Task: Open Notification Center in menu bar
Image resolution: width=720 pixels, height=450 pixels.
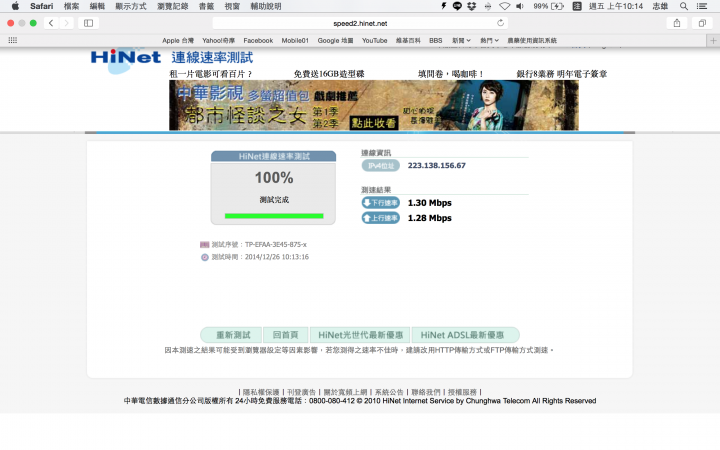Action: click(x=702, y=6)
